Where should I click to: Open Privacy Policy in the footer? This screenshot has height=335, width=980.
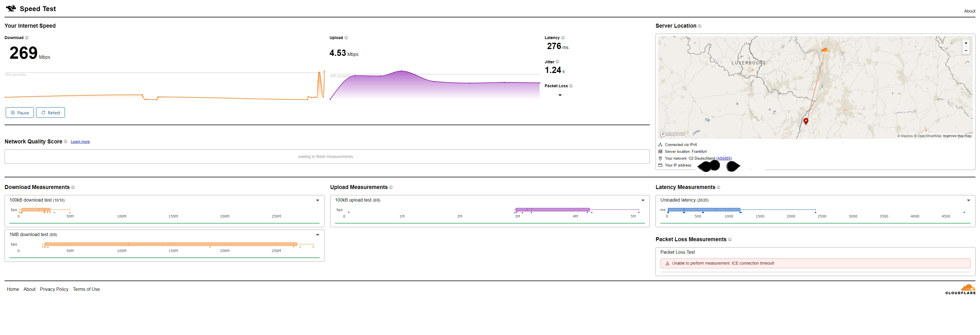(54, 289)
